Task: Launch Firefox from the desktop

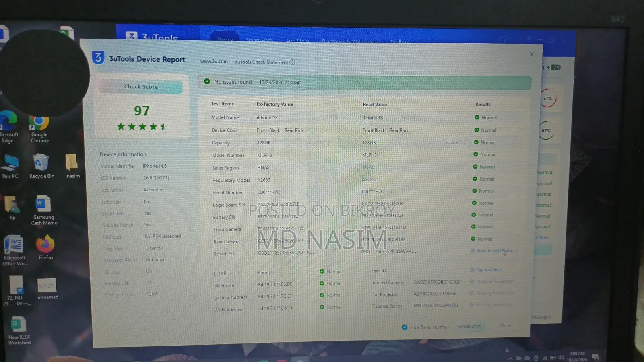Action: pos(45,248)
